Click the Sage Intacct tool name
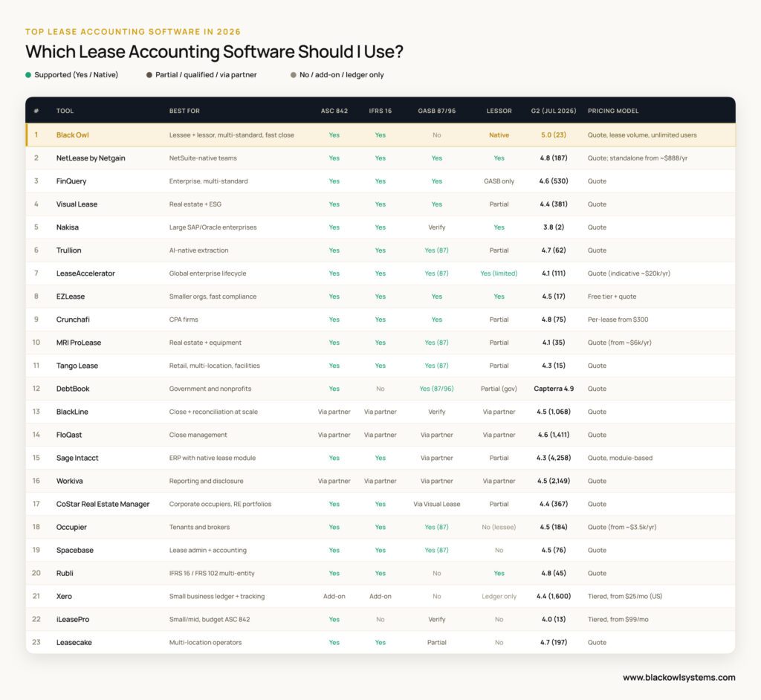 coord(77,458)
